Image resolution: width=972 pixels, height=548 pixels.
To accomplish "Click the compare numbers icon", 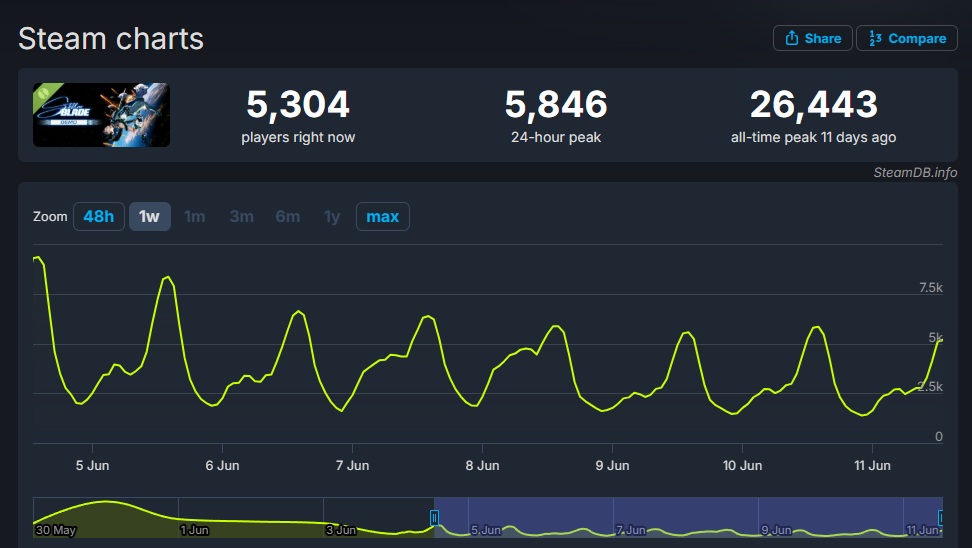I will [x=875, y=38].
